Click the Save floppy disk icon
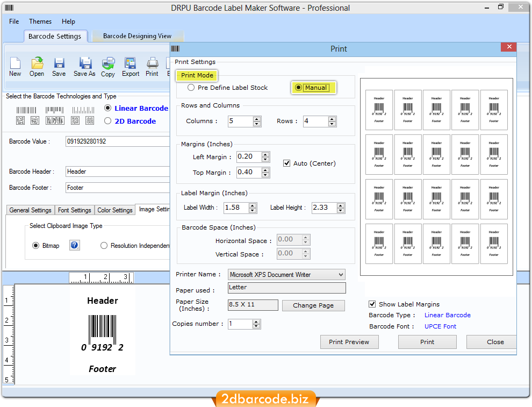The width and height of the screenshot is (532, 407). click(59, 63)
